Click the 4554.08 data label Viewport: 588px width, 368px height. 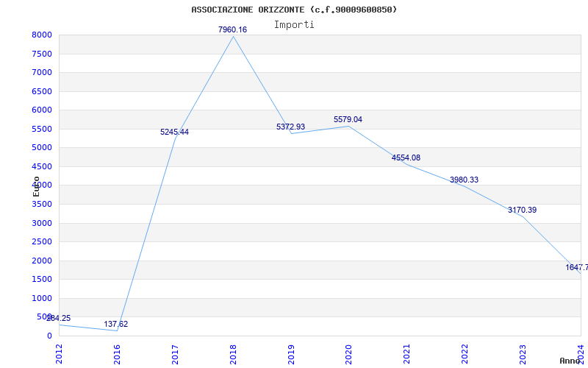coord(406,158)
